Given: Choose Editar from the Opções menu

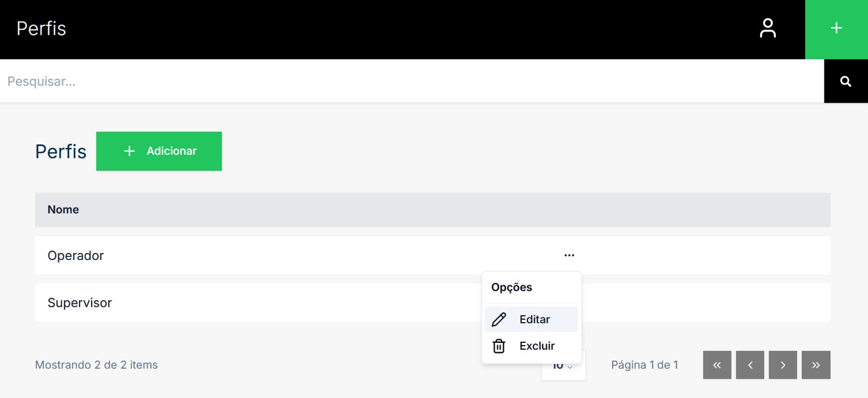Looking at the screenshot, I should click(534, 320).
